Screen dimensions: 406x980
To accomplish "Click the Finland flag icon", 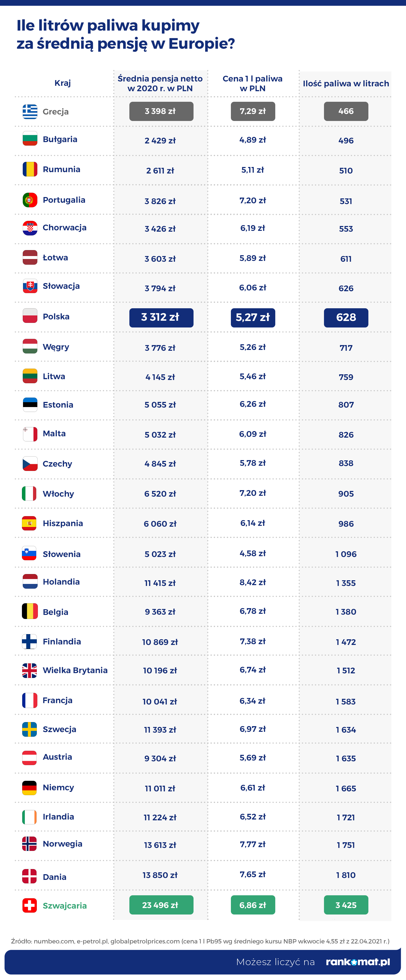I will pos(30,641).
